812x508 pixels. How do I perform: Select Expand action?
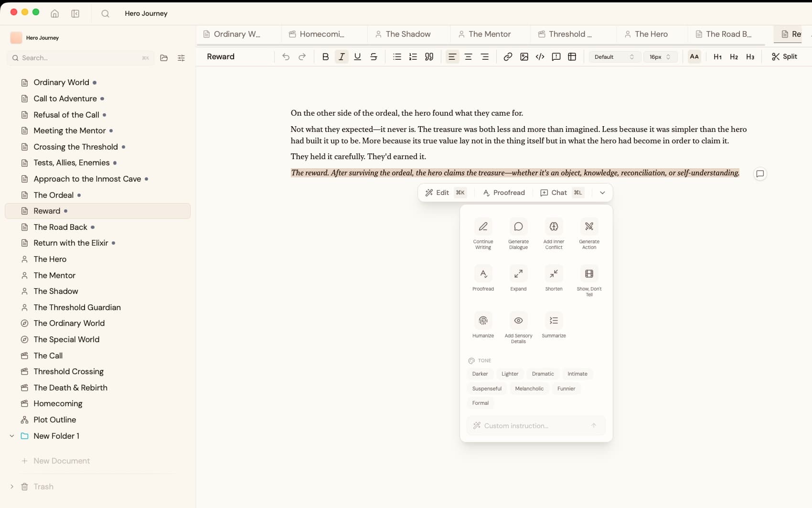point(518,278)
